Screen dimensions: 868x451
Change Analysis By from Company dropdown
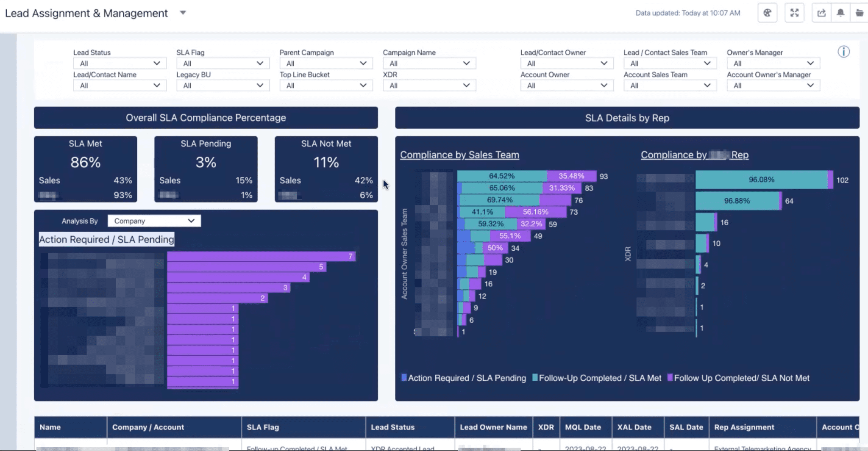pyautogui.click(x=153, y=221)
